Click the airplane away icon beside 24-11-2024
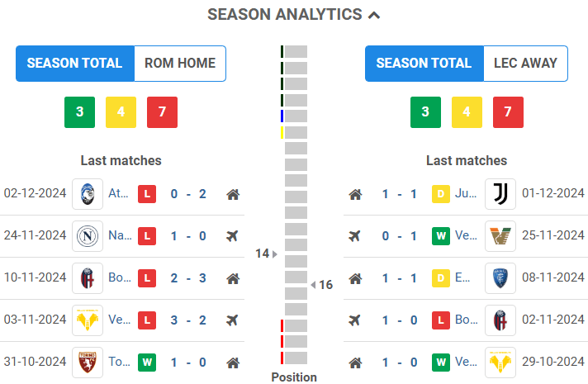588x384 pixels. click(x=232, y=236)
